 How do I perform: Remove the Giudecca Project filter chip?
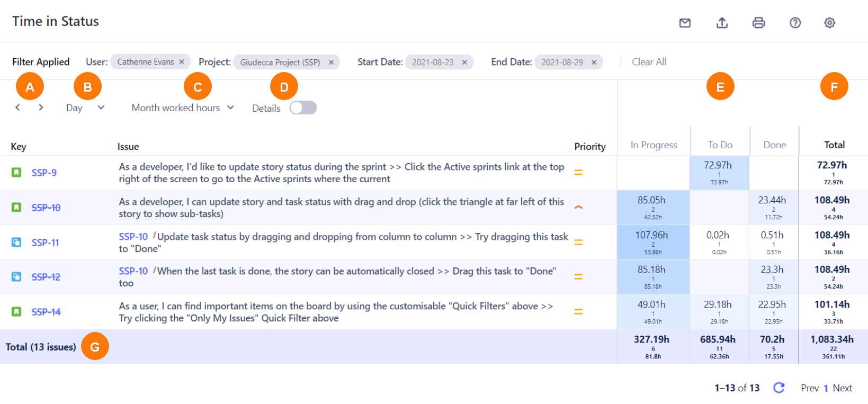pyautogui.click(x=331, y=62)
